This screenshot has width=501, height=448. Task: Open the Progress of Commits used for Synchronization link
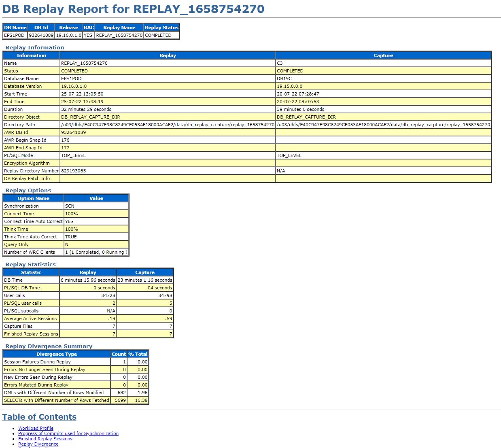click(x=68, y=433)
